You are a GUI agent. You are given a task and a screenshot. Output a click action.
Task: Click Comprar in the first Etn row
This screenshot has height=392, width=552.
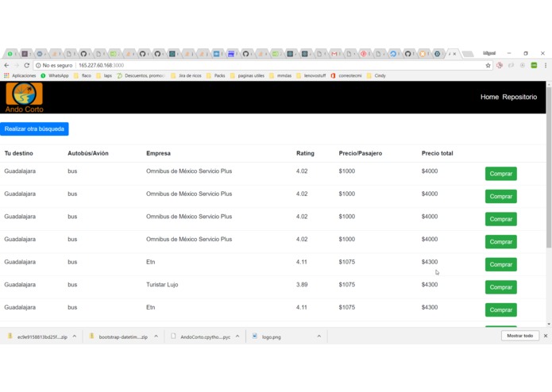501,264
